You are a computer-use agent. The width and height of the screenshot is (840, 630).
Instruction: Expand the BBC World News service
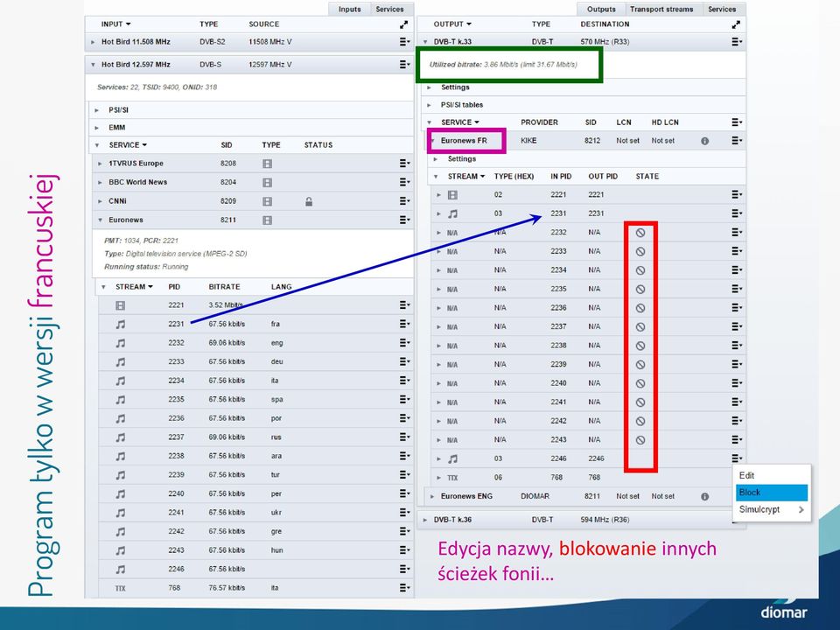pyautogui.click(x=100, y=183)
